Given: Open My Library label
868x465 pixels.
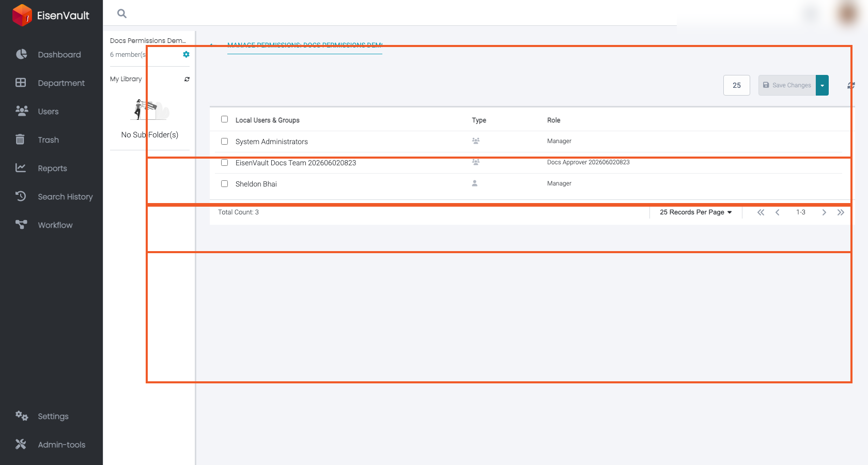Looking at the screenshot, I should point(126,79).
